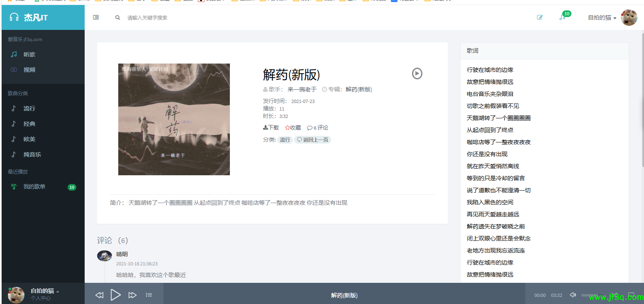Skip to next track in player
644x304 pixels.
click(x=132, y=295)
